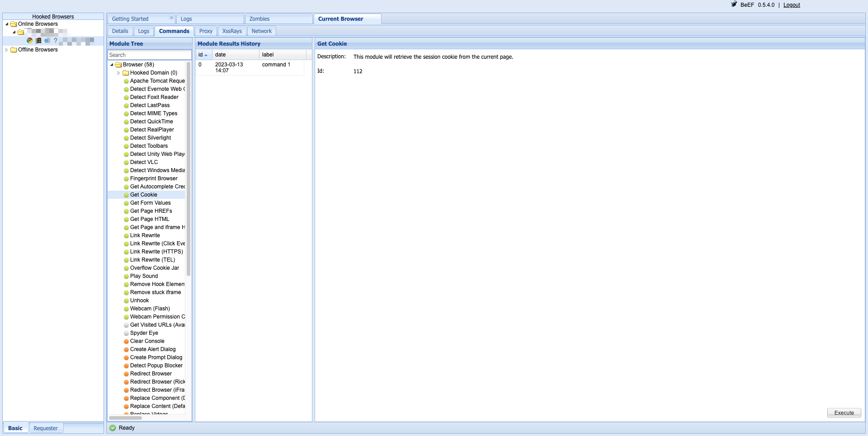Sort by the label column header

283,55
